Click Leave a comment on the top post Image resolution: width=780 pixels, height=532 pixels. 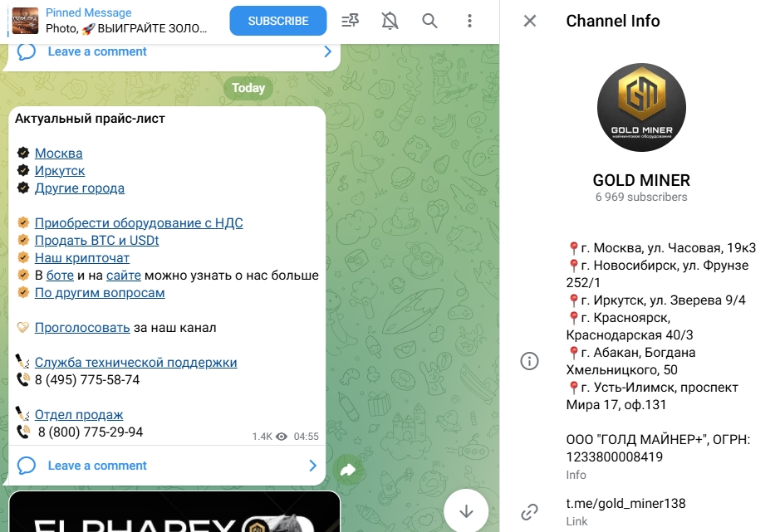(97, 51)
